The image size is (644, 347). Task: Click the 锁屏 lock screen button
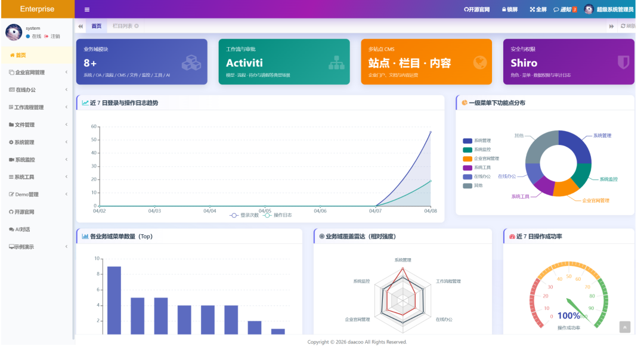click(x=510, y=10)
